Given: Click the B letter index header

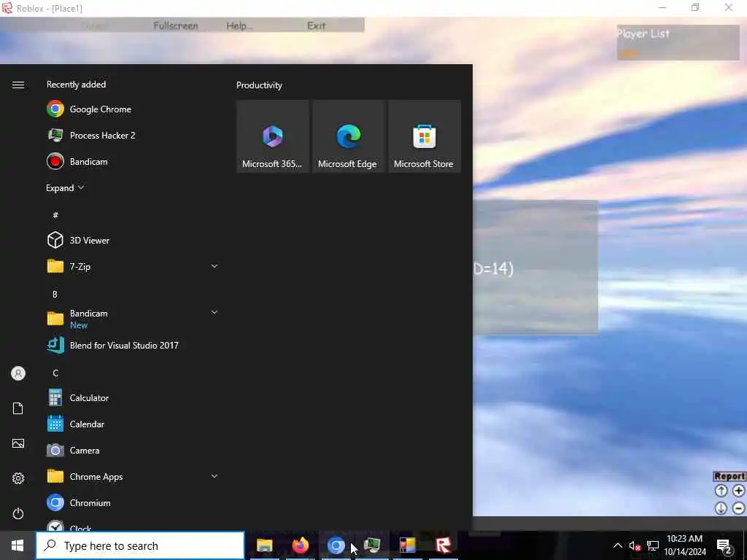Looking at the screenshot, I should [x=55, y=295].
